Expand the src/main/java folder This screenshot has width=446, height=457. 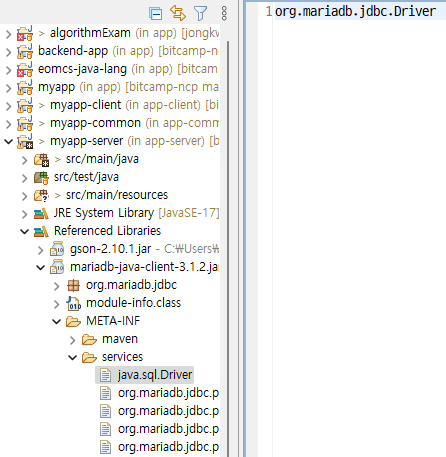click(x=24, y=160)
